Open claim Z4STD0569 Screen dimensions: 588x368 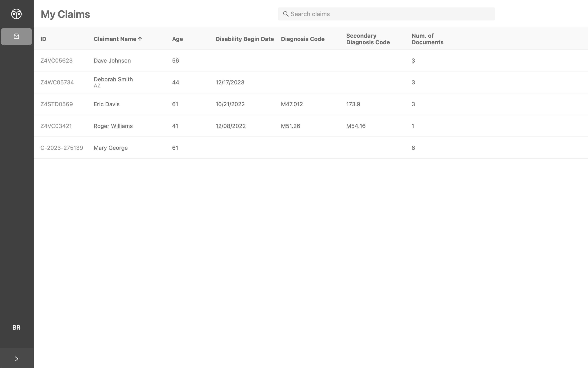tap(57, 104)
